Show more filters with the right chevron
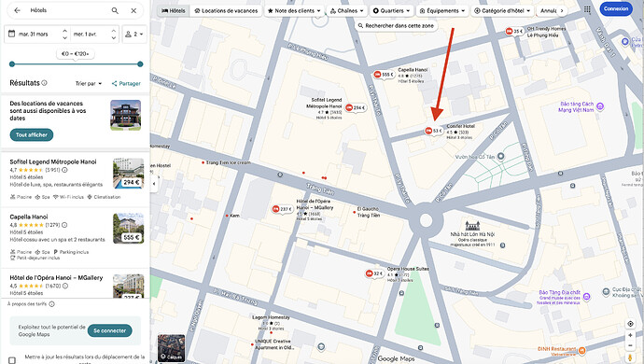 click(562, 10)
